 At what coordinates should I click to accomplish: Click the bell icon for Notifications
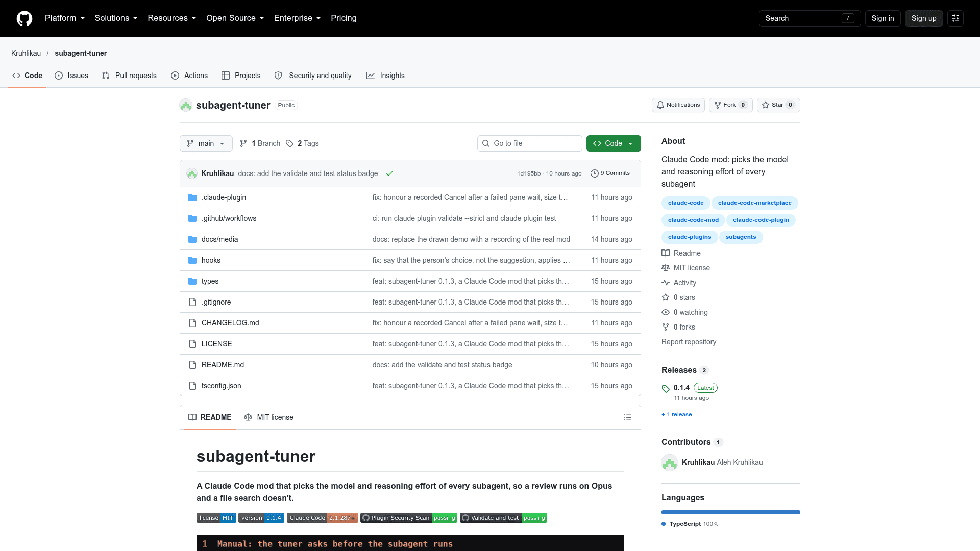660,105
